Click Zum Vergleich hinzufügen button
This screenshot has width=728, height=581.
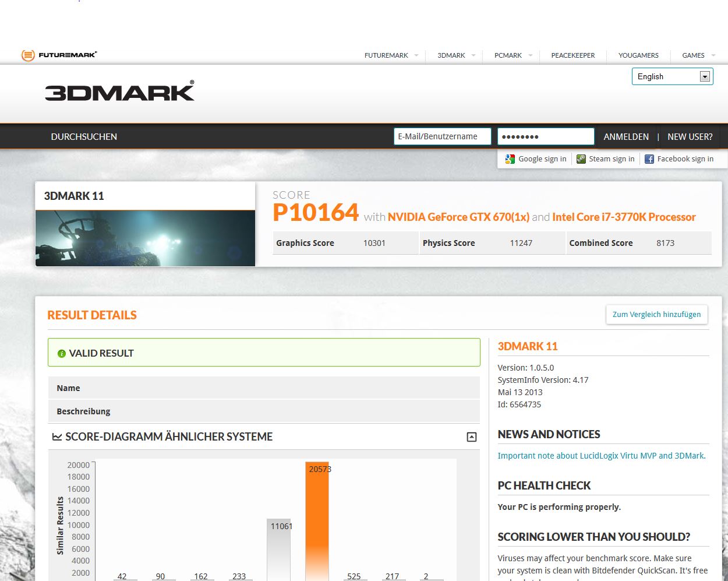point(656,314)
